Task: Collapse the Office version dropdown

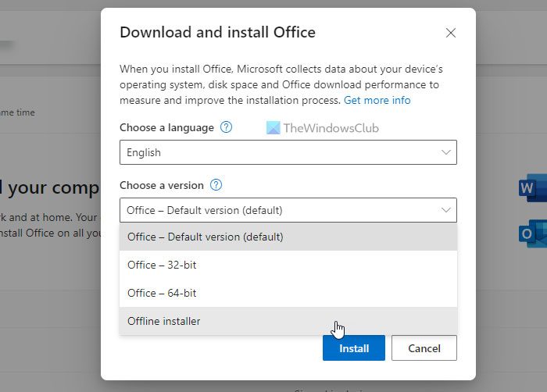Action: [x=288, y=210]
